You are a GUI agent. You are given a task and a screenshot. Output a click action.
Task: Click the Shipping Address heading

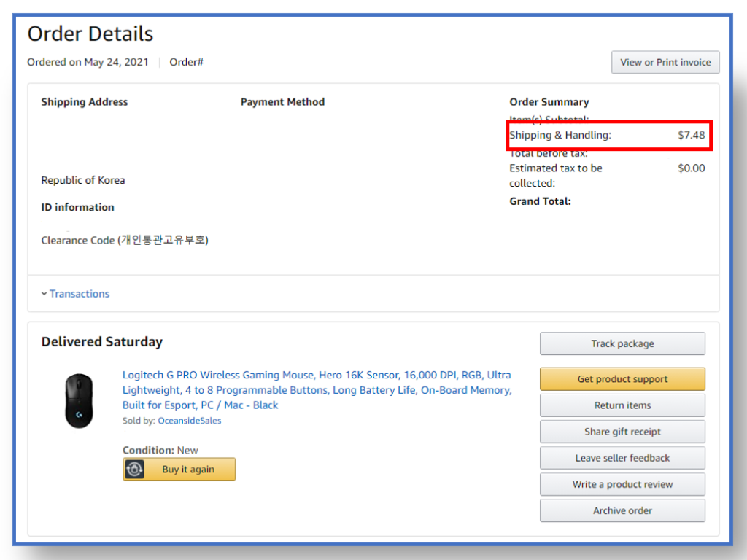point(85,102)
